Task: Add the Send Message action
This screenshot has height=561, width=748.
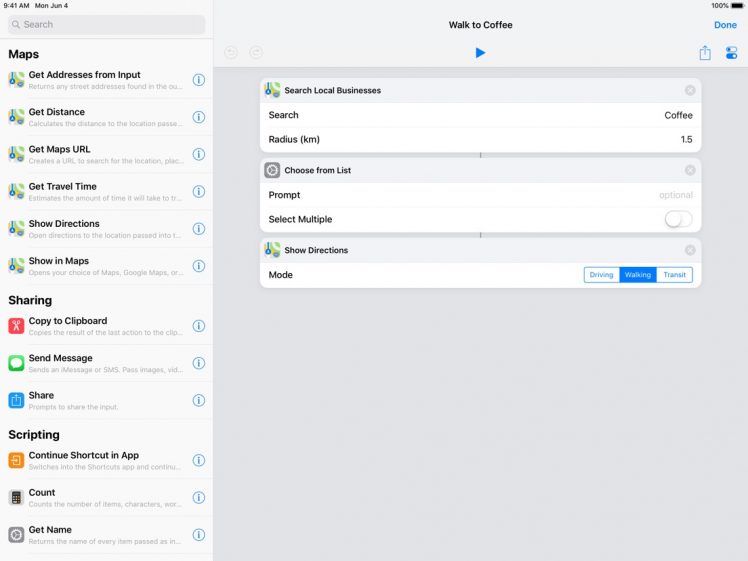Action: pos(90,363)
